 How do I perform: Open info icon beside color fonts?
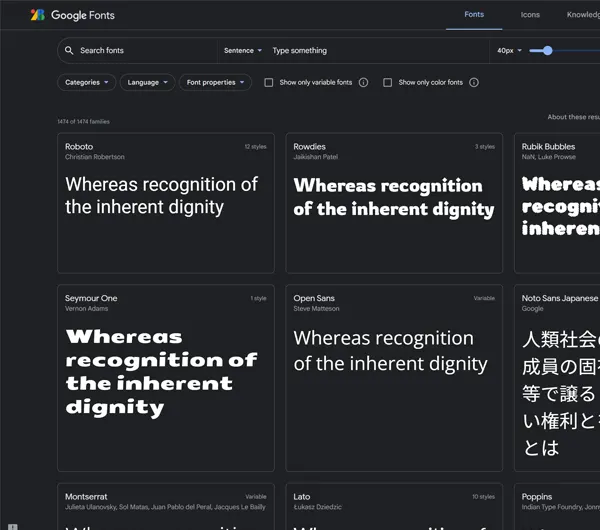point(474,83)
